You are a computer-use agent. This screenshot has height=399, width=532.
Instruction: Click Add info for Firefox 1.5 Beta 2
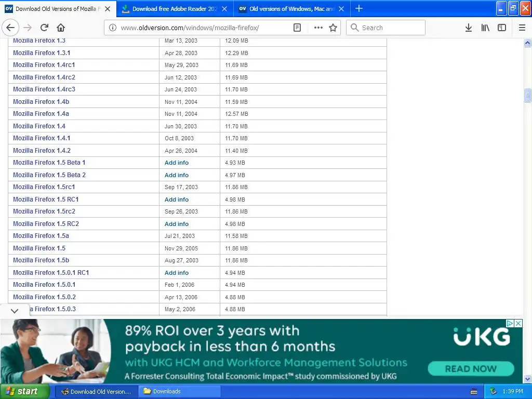tap(177, 175)
